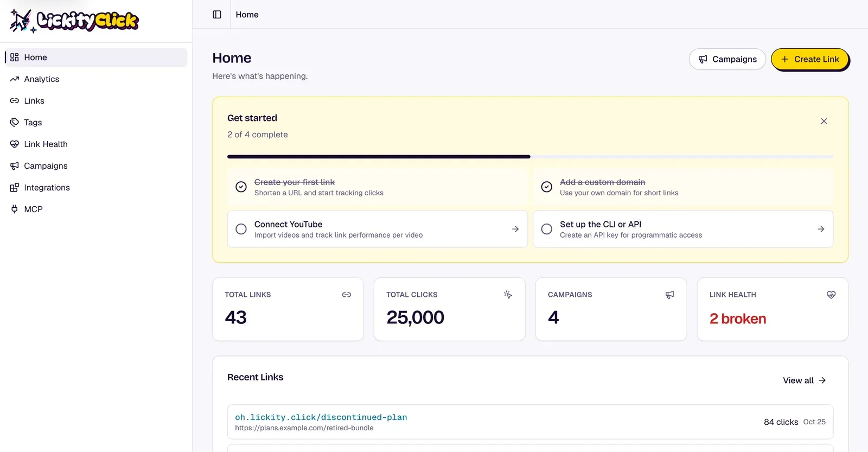Click the MCP plug icon in sidebar

tap(15, 209)
